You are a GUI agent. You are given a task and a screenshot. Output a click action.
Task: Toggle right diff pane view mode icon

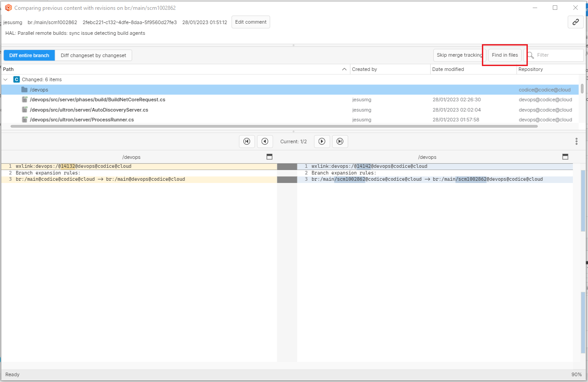pyautogui.click(x=565, y=157)
